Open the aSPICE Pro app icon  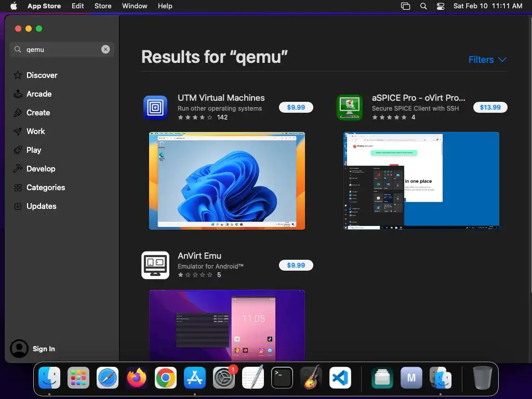coord(350,108)
